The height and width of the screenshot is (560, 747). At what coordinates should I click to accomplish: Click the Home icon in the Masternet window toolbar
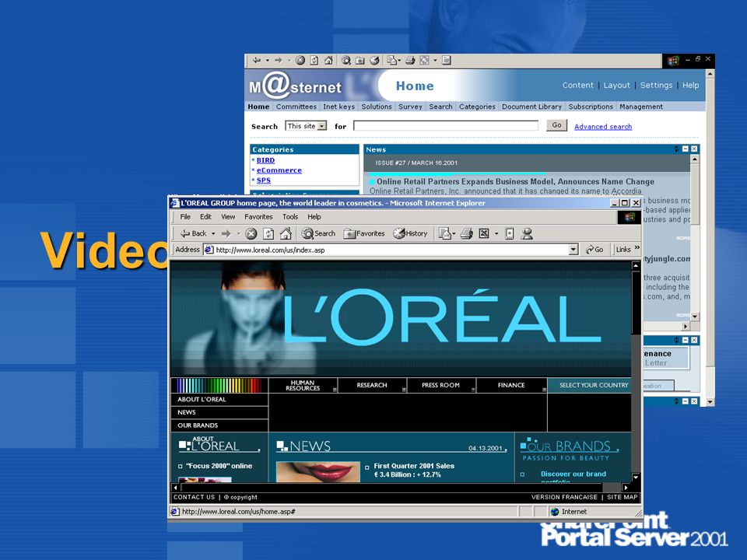pos(328,60)
